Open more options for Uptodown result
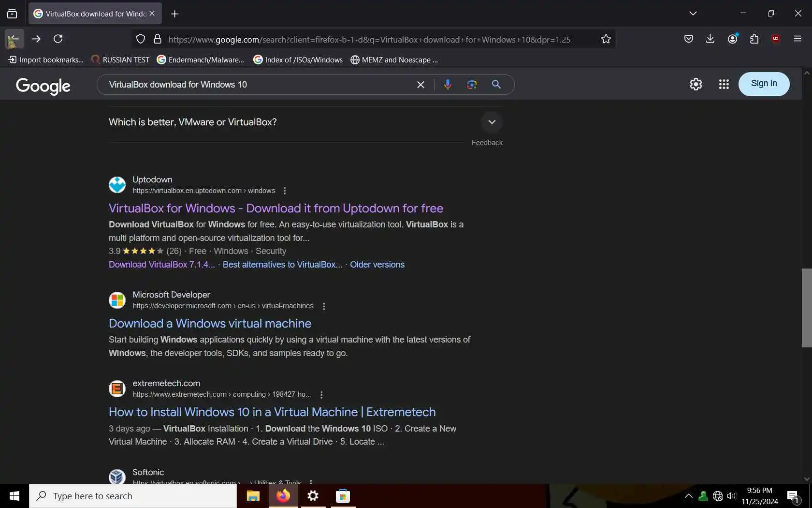 tap(285, 191)
